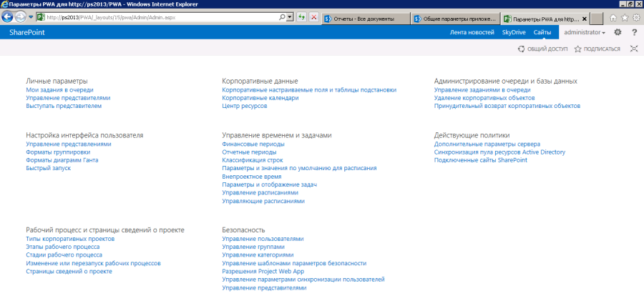
Task: Click the browser Back arrow button
Action: coord(7,17)
